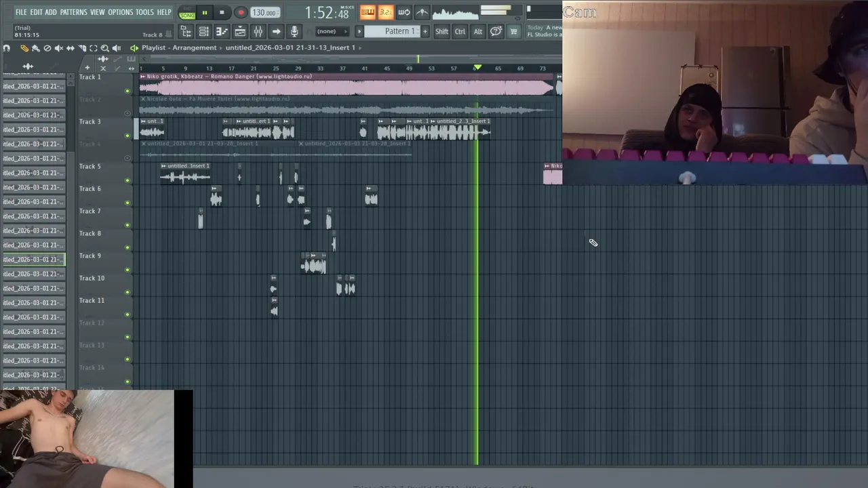868x488 pixels.
Task: Click the Alt modifier button
Action: pyautogui.click(x=477, y=31)
